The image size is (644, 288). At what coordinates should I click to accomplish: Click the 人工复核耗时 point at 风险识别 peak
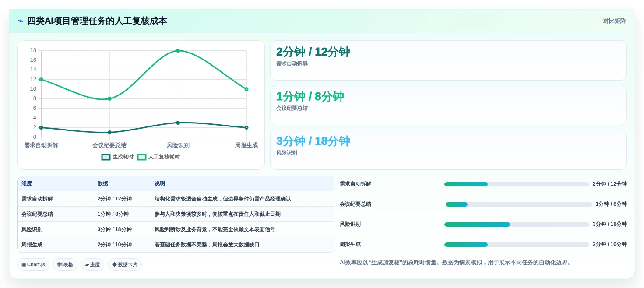[x=178, y=51]
